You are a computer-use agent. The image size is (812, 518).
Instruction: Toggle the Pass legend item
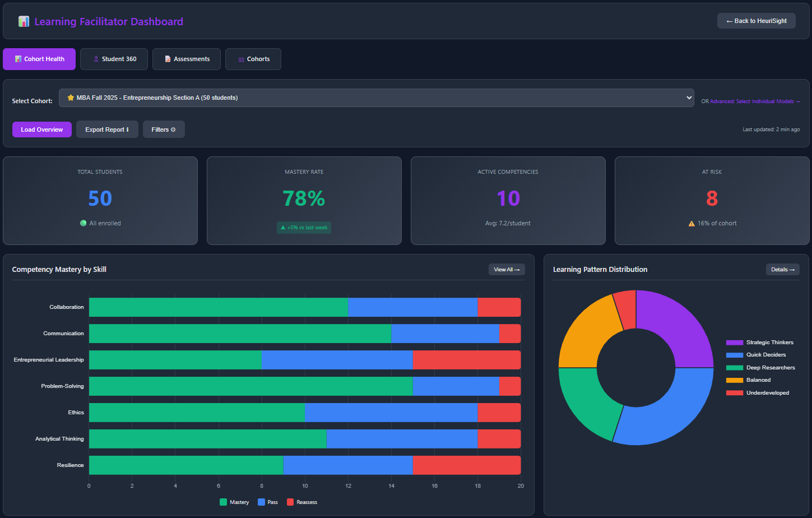267,502
